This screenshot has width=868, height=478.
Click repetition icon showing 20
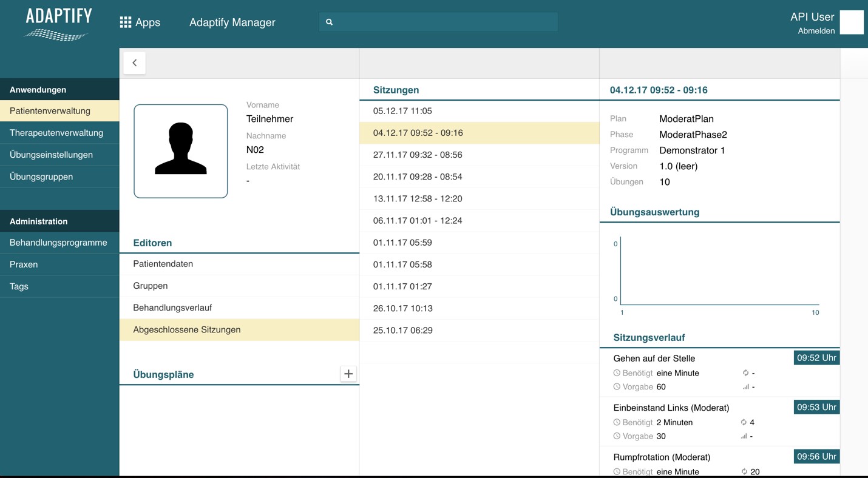pos(744,471)
